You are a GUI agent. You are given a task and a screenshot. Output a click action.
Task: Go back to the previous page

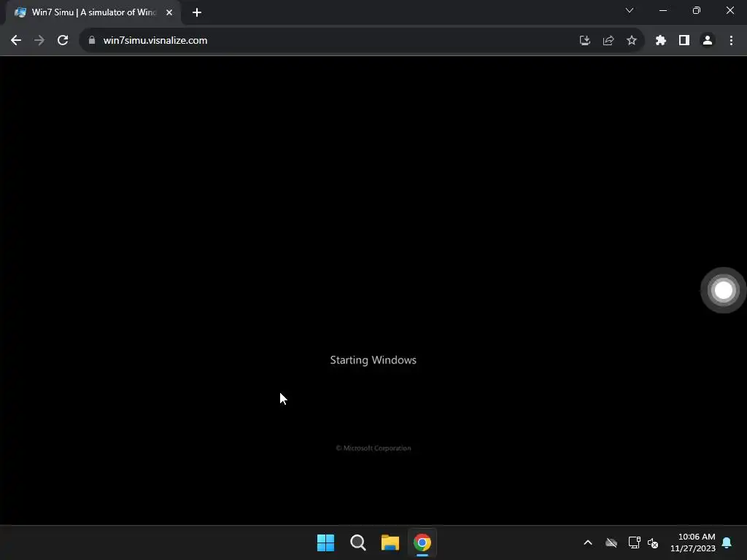pyautogui.click(x=16, y=41)
